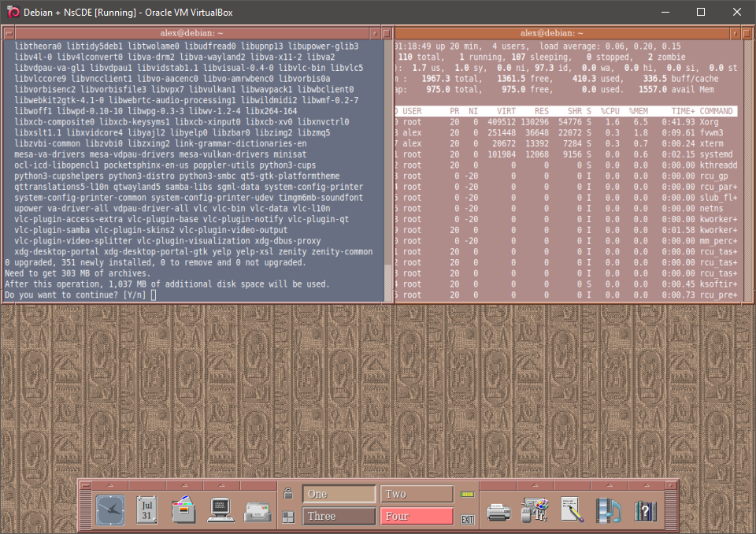The image size is (756, 534).
Task: Open the clock icon on the front panel
Action: tap(110, 510)
